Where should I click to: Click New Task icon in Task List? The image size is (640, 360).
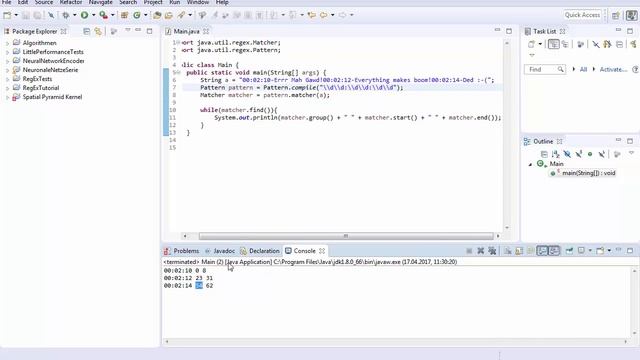[531, 44]
